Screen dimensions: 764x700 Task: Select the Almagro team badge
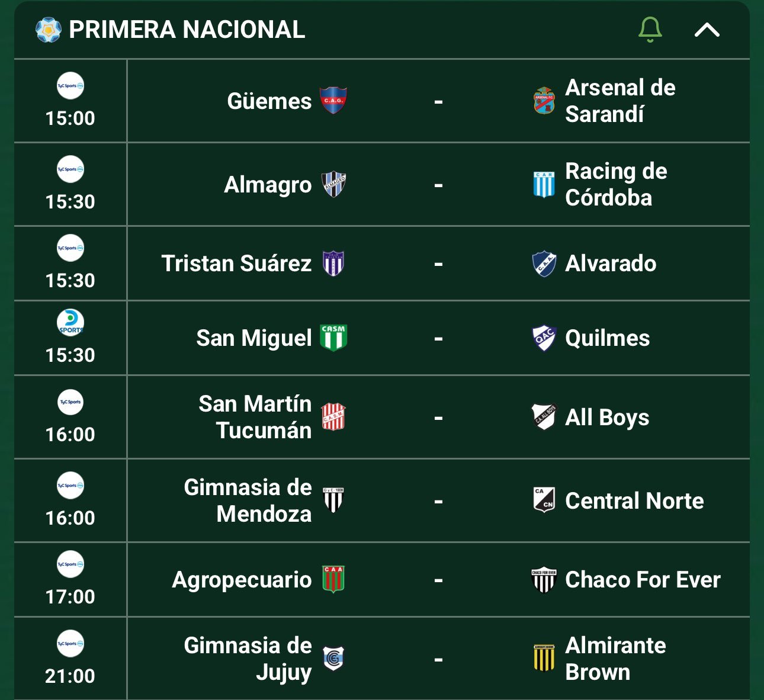(x=333, y=184)
